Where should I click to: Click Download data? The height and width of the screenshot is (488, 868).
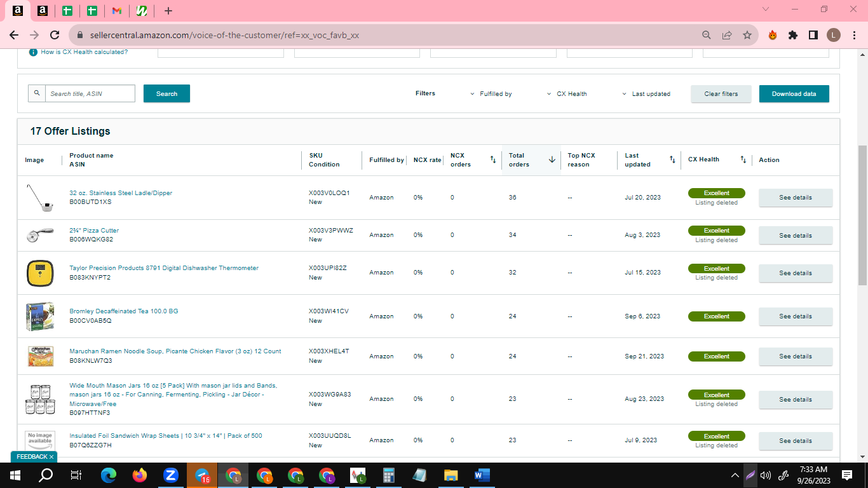click(x=794, y=93)
